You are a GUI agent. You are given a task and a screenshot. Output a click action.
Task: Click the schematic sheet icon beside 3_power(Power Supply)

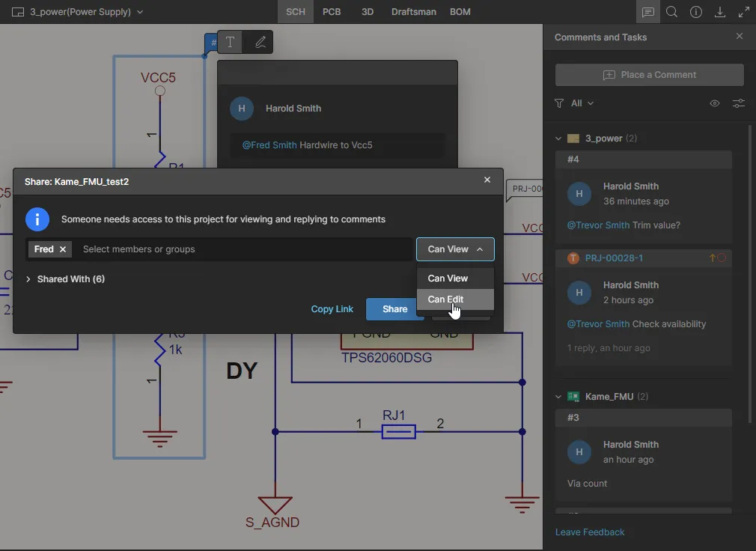18,12
